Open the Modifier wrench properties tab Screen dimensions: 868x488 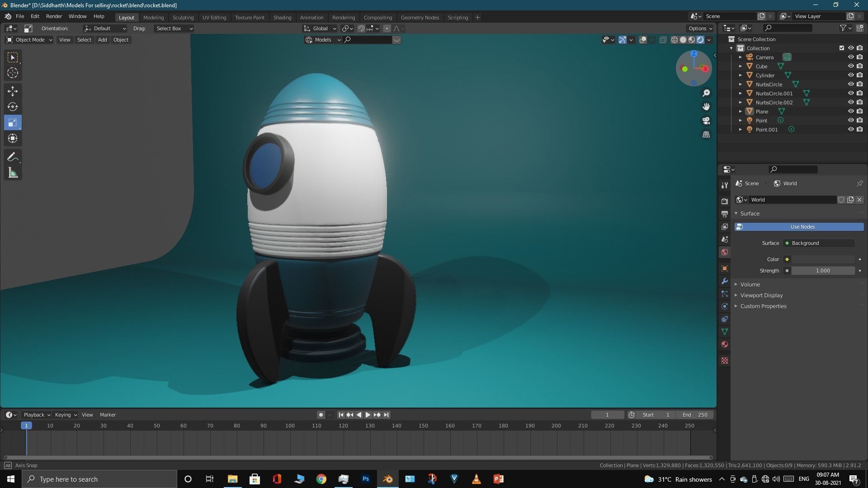click(725, 281)
